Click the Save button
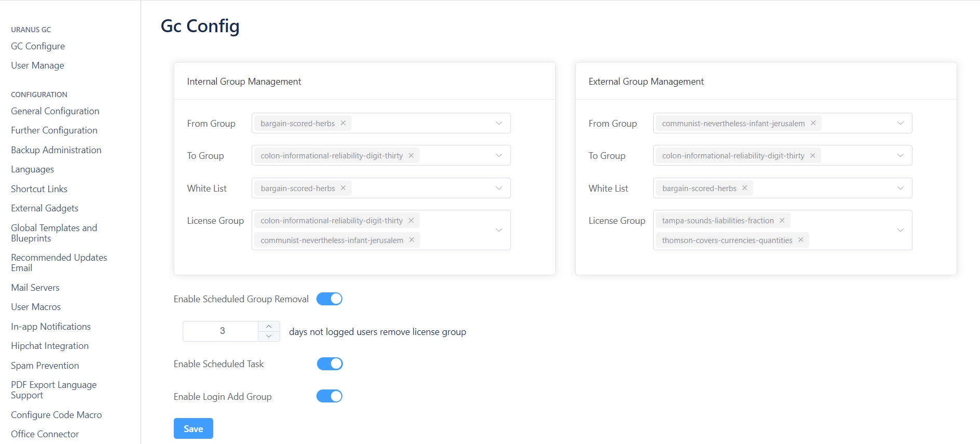Viewport: 980px width, 444px height. (x=193, y=428)
